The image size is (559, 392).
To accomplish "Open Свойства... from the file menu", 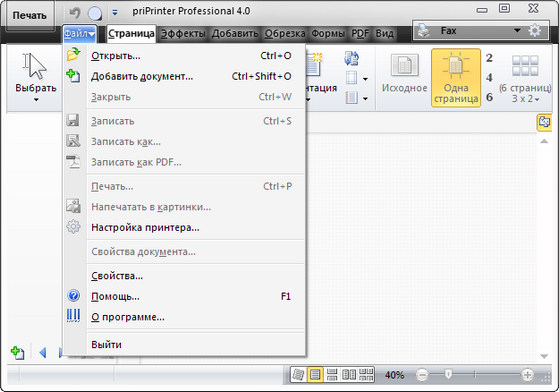I will tap(185, 276).
